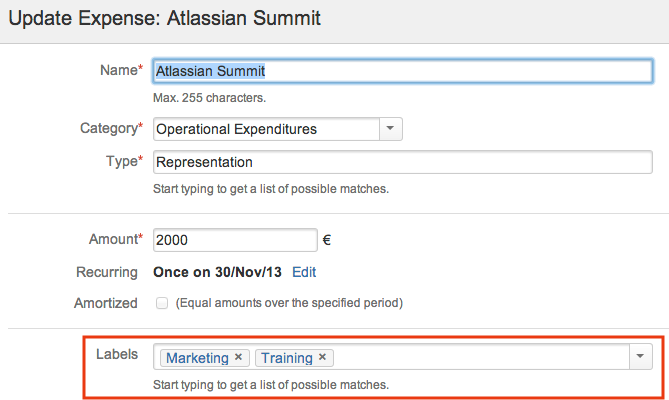Select the Training label chip
669x400 pixels.
tap(287, 358)
